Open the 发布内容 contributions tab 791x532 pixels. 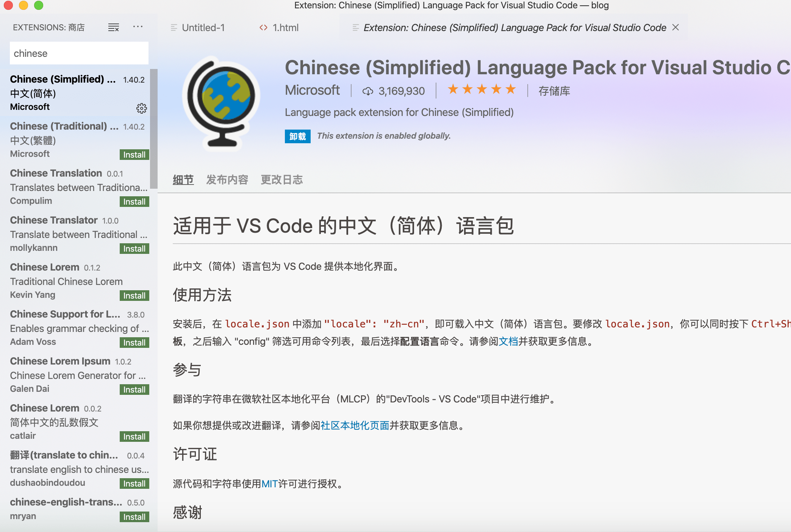[x=227, y=180]
